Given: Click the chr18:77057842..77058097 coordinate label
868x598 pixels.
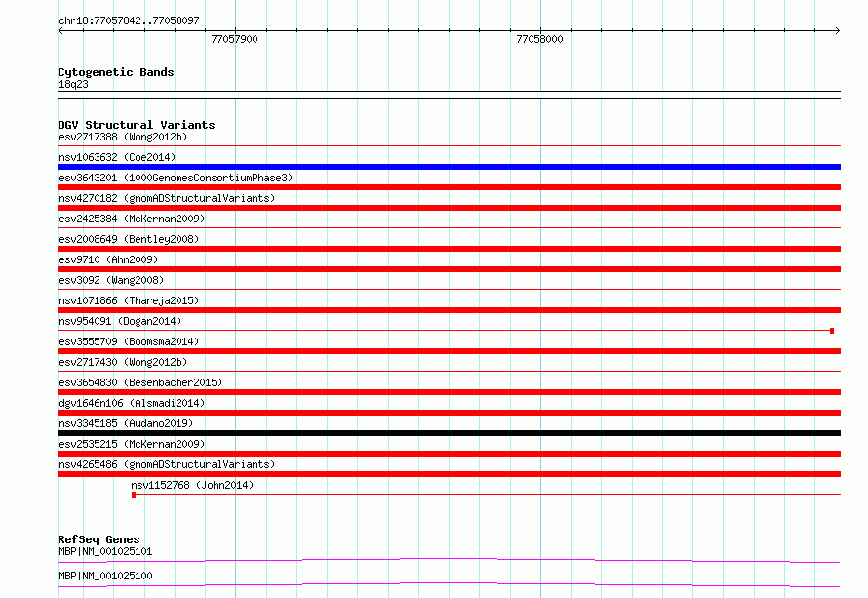Looking at the screenshot, I should click(129, 20).
